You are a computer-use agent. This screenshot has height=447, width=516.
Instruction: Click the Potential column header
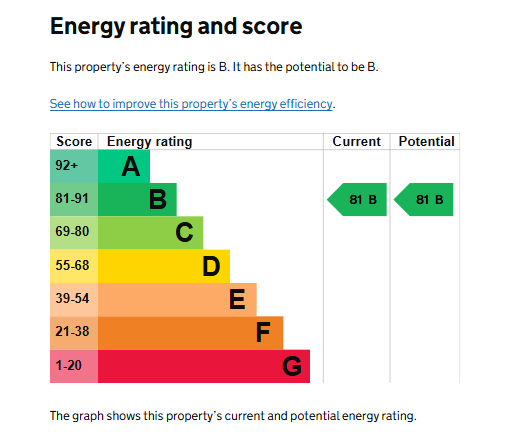426,142
